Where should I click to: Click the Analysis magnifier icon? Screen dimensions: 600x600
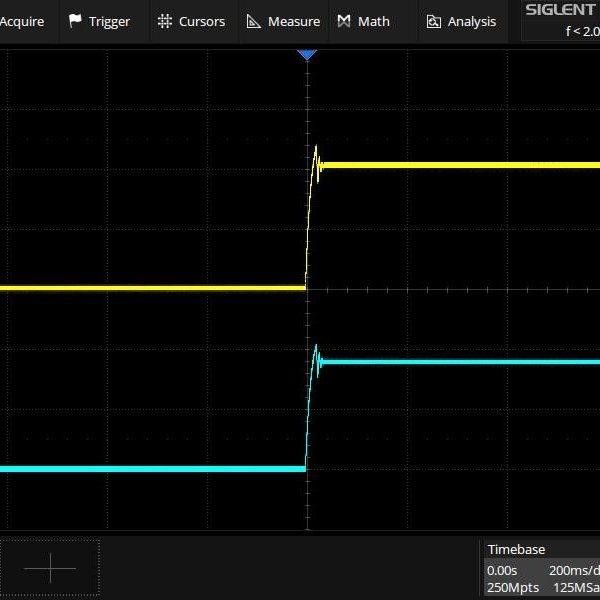(434, 21)
